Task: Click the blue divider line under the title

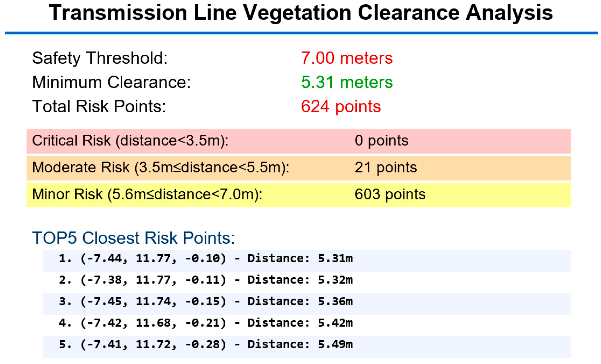Action: point(300,33)
